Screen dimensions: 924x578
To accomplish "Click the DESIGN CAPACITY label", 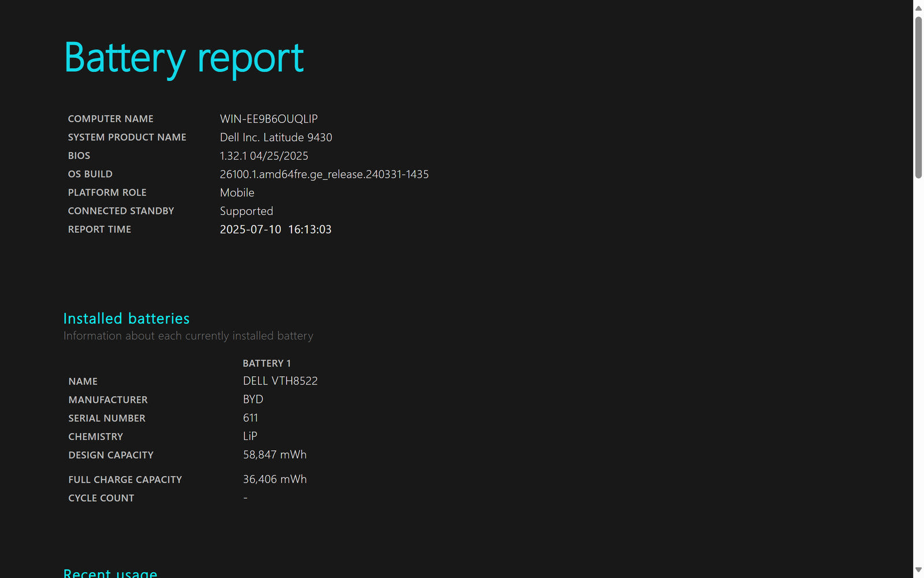I will tap(111, 455).
